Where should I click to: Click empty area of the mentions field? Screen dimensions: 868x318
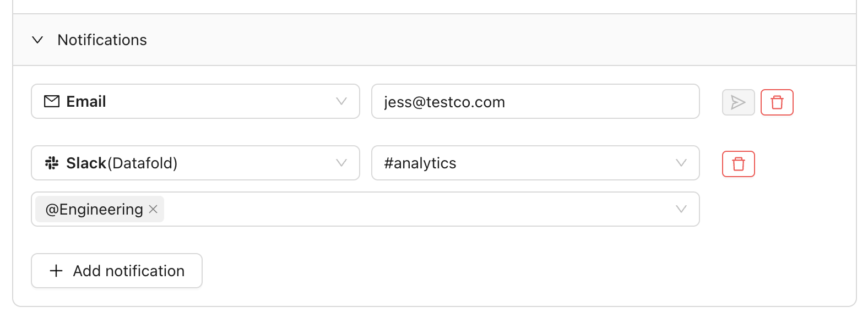click(x=419, y=209)
